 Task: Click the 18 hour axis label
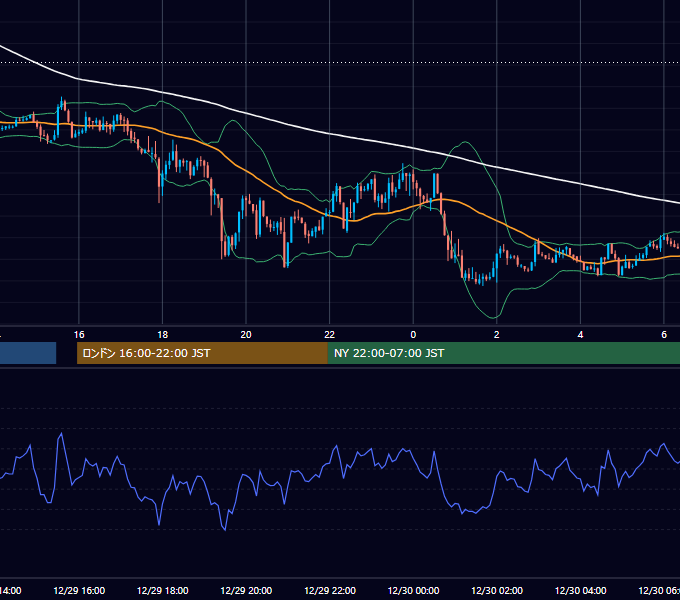162,335
